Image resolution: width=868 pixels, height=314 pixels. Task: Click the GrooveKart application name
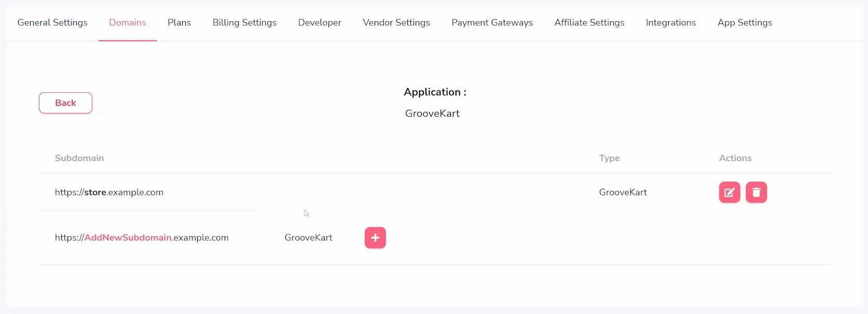coord(433,113)
